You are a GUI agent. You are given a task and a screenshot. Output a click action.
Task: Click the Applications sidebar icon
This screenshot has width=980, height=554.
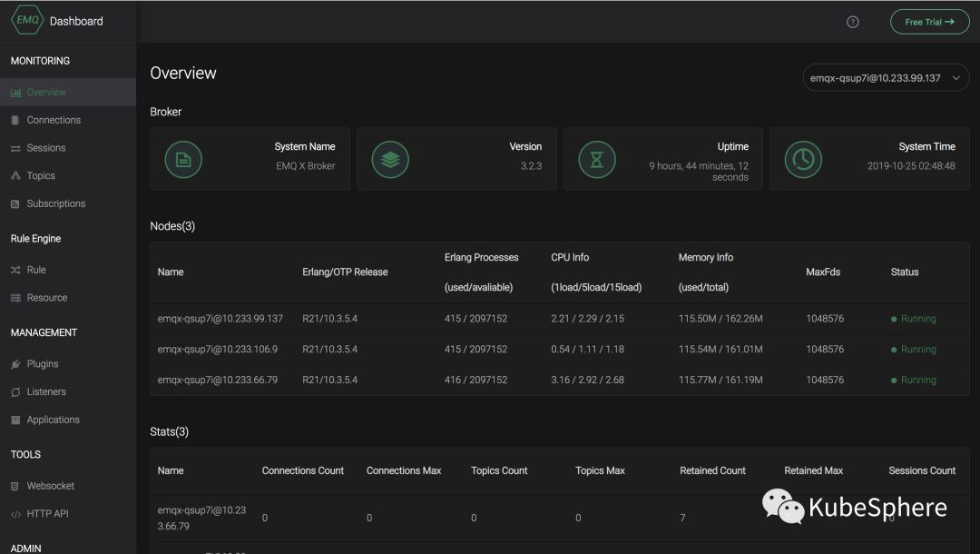tap(15, 420)
